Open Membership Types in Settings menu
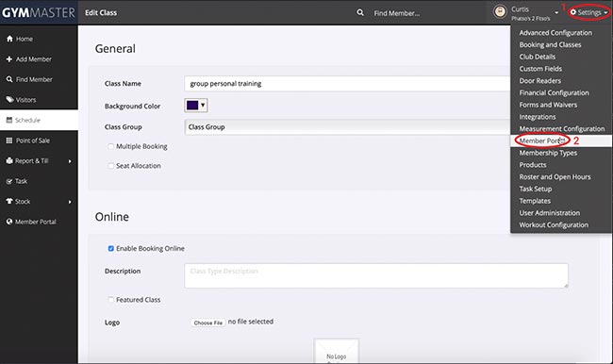 coord(548,153)
